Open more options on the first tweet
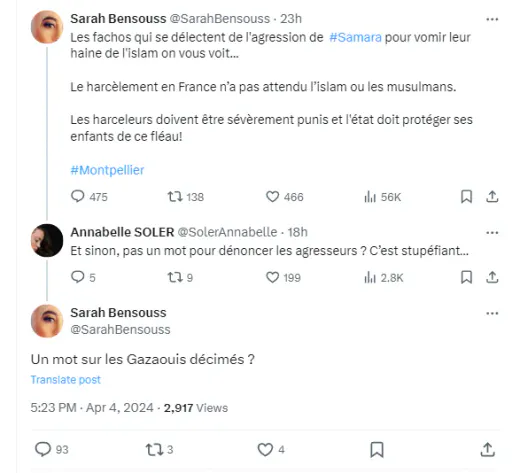512x473 pixels. 492,19
